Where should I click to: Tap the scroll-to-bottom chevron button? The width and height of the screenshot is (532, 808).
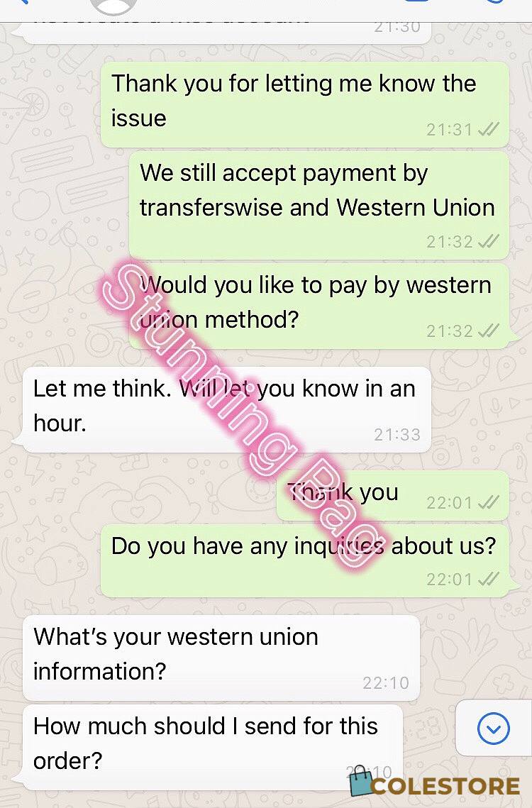tap(493, 728)
